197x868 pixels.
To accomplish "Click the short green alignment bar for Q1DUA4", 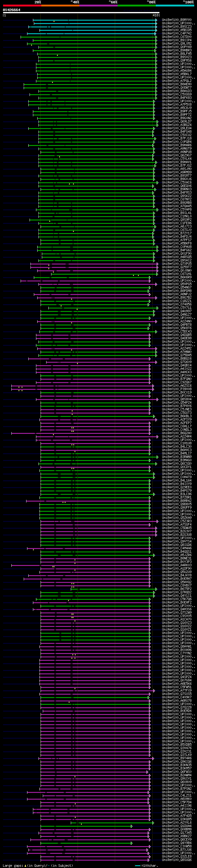I will coord(86,826).
